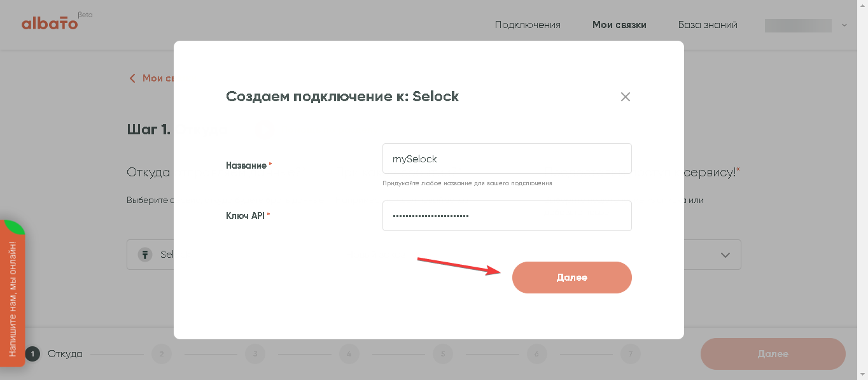Click step 1 Откуда circle
Screen dimensions: 868x380
32,354
